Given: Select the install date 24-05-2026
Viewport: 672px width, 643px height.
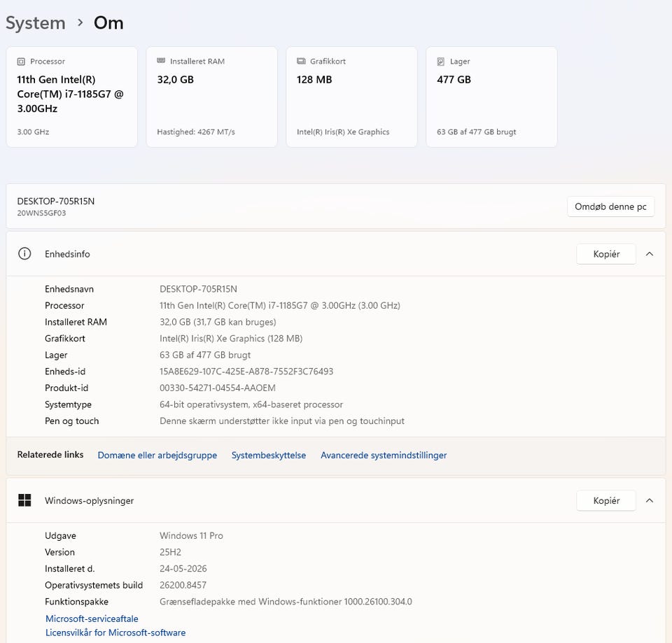Looking at the screenshot, I should [x=183, y=568].
